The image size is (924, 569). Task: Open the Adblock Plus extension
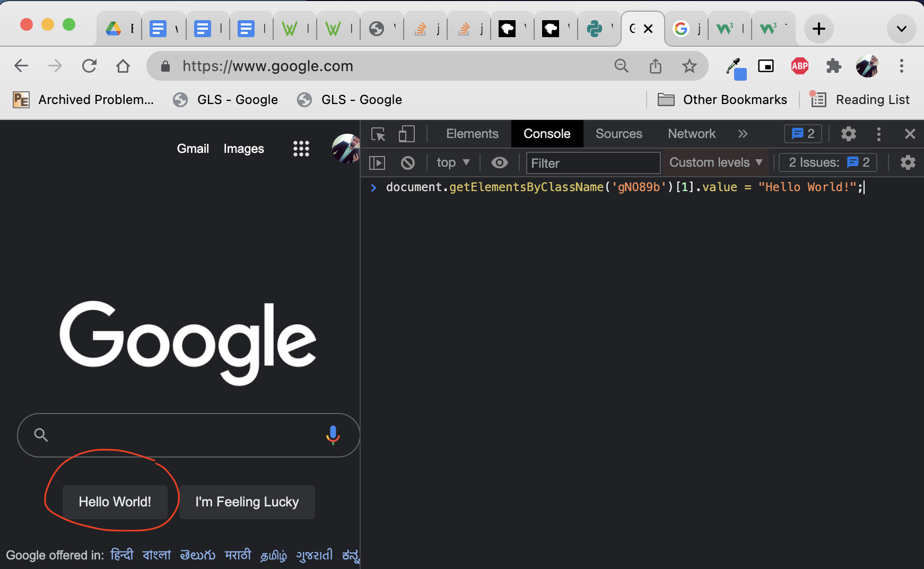point(800,66)
